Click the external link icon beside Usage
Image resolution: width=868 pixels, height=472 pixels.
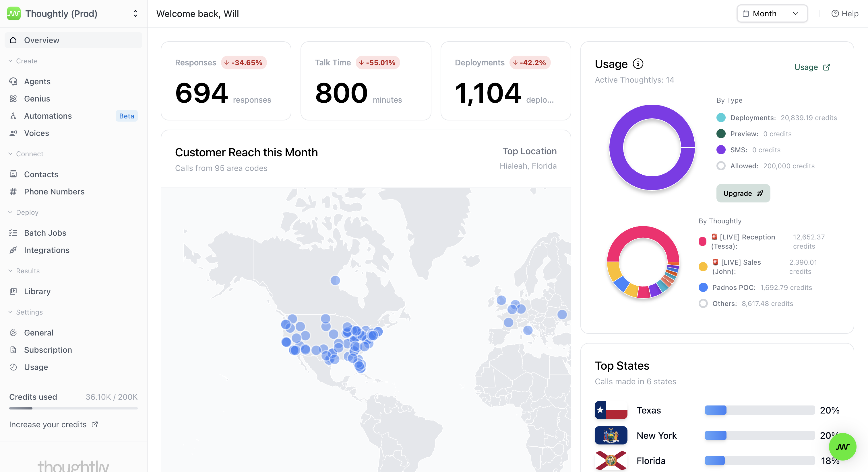(x=827, y=67)
